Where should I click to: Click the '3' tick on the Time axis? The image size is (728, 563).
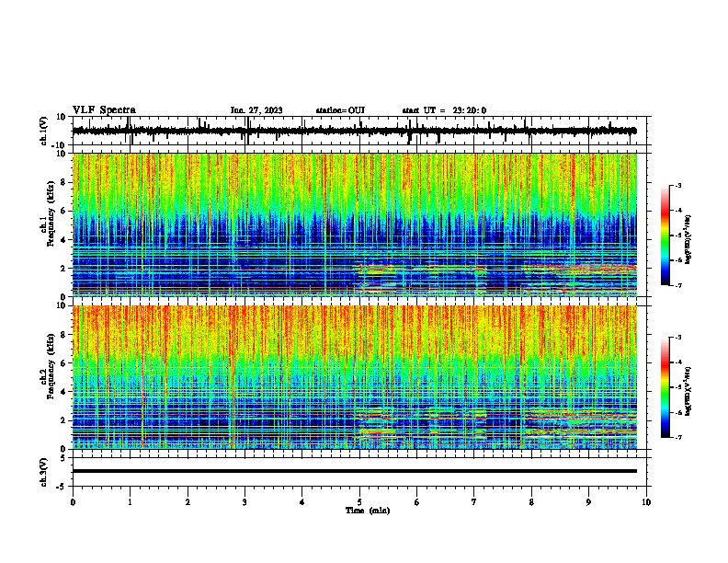click(x=245, y=502)
